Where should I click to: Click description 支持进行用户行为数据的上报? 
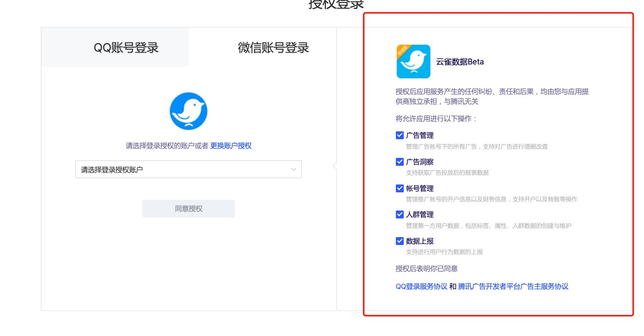click(x=444, y=252)
